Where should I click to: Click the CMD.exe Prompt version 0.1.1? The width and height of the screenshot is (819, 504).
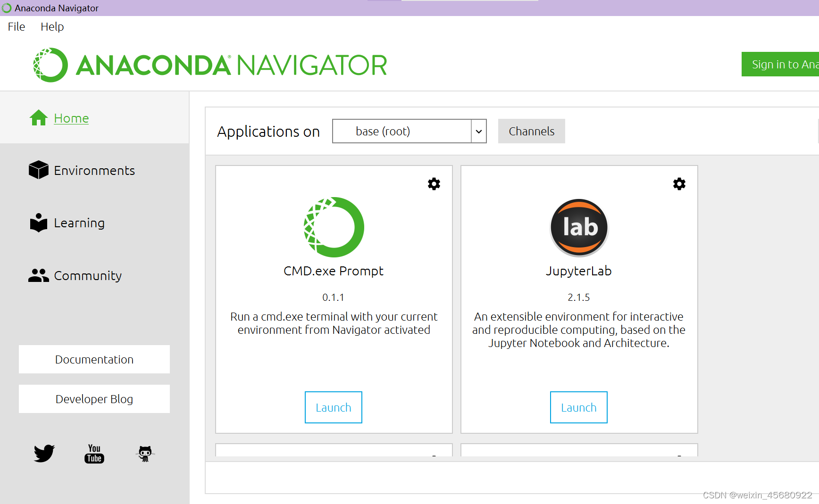click(x=334, y=297)
